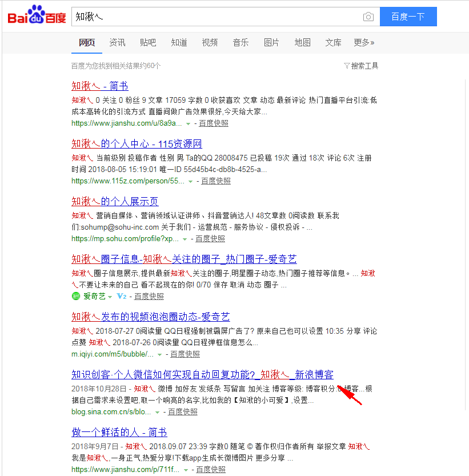
Task: Open result 知湫乀的个人中心 - 115资源网
Action: pos(137,143)
